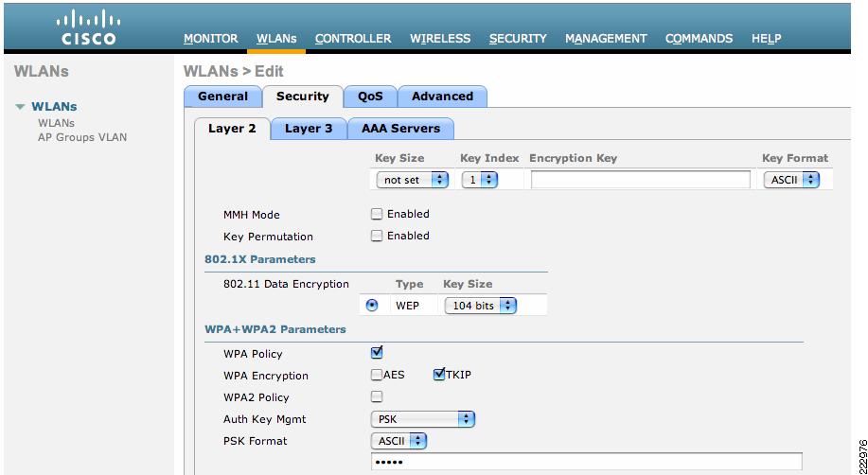Viewport: 868px width, 475px height.
Task: Open the SECURITY menu
Action: [x=518, y=39]
